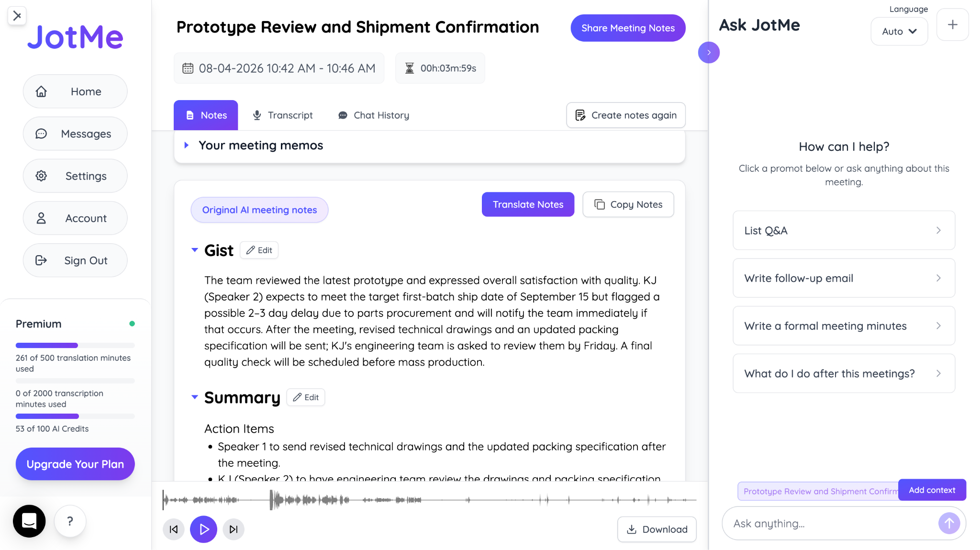Select Original AI meeting notes pill
This screenshot has width=980, height=550.
259,210
